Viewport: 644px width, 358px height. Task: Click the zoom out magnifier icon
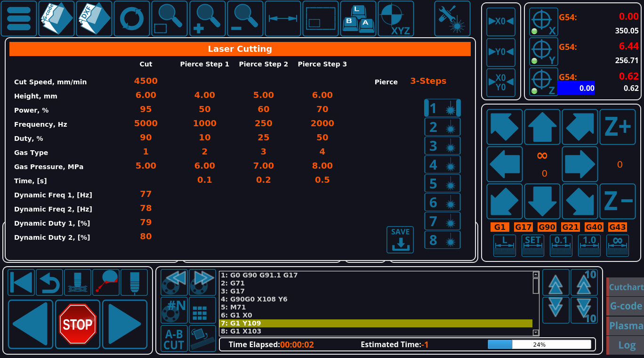click(x=245, y=19)
